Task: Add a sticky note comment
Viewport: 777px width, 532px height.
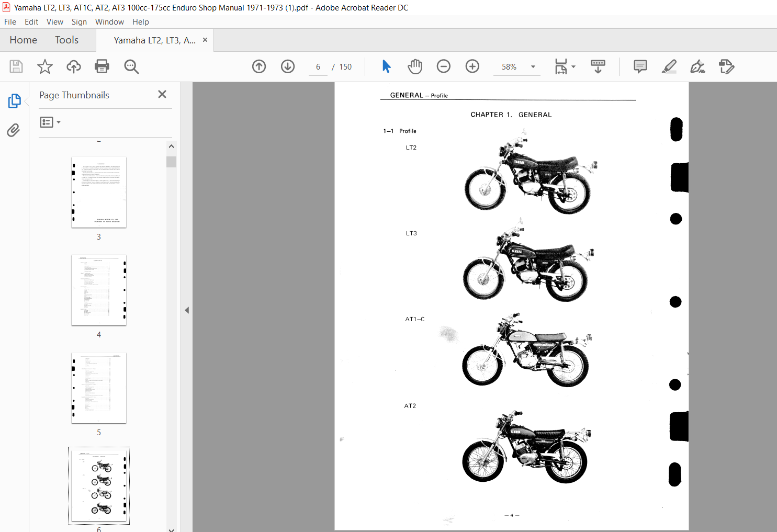Action: coord(640,66)
